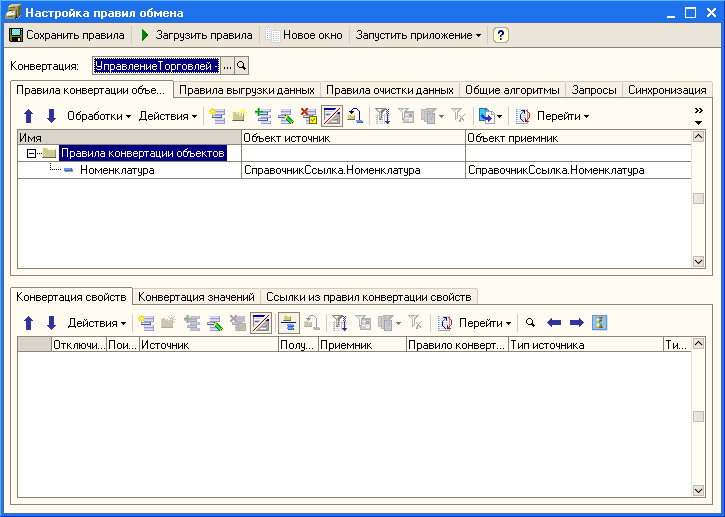
Task: Click the upper toolbar delete icon with red cross
Action: pos(308,116)
